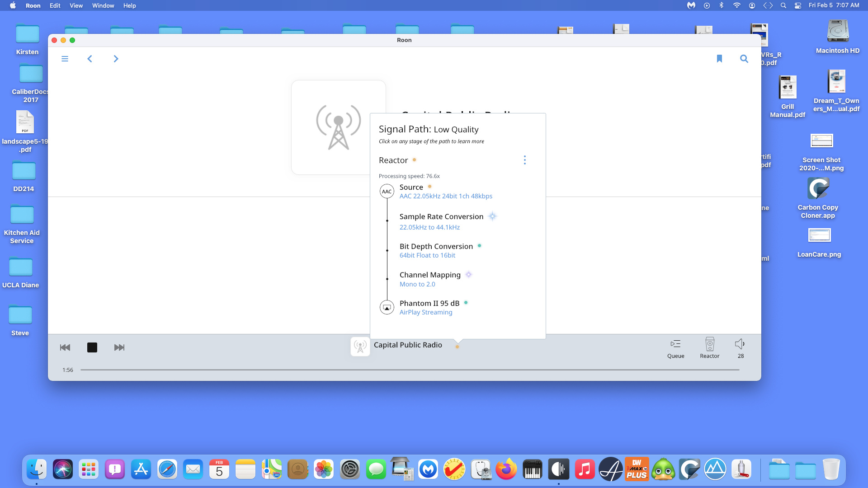Open the Trash in the Dock

point(831,469)
